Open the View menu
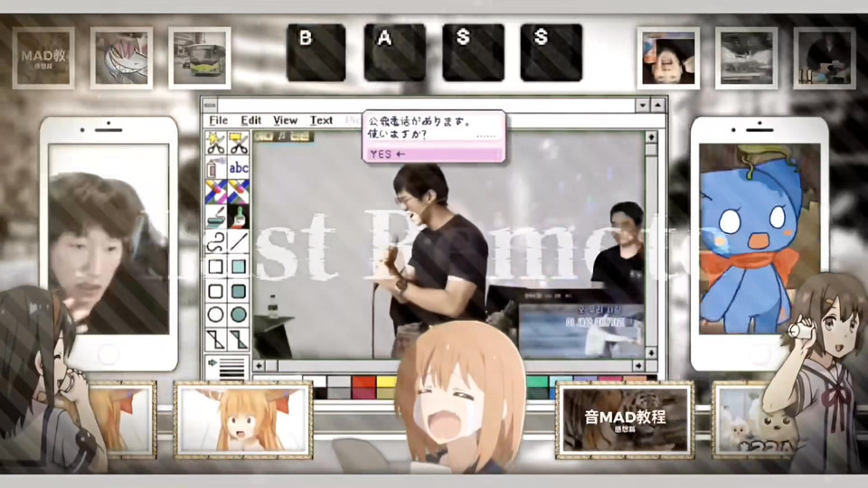Viewport: 868px width, 488px height. tap(285, 120)
